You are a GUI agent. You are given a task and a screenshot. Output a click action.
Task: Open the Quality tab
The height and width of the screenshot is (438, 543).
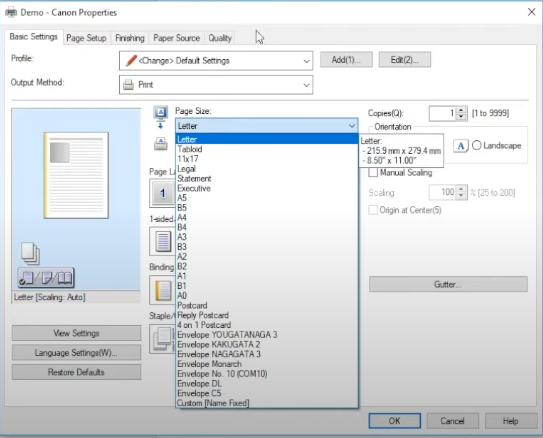point(220,38)
